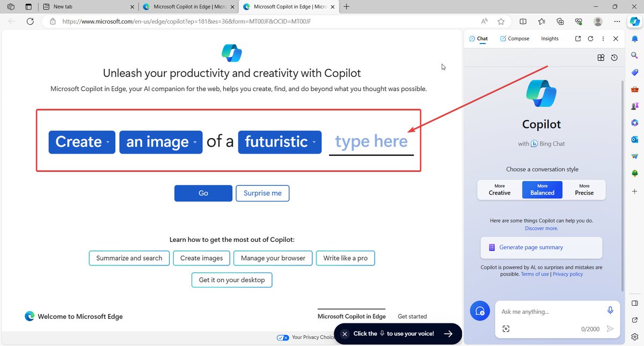Click the plus icon to customize sidebar
The height and width of the screenshot is (346, 644).
click(x=634, y=191)
